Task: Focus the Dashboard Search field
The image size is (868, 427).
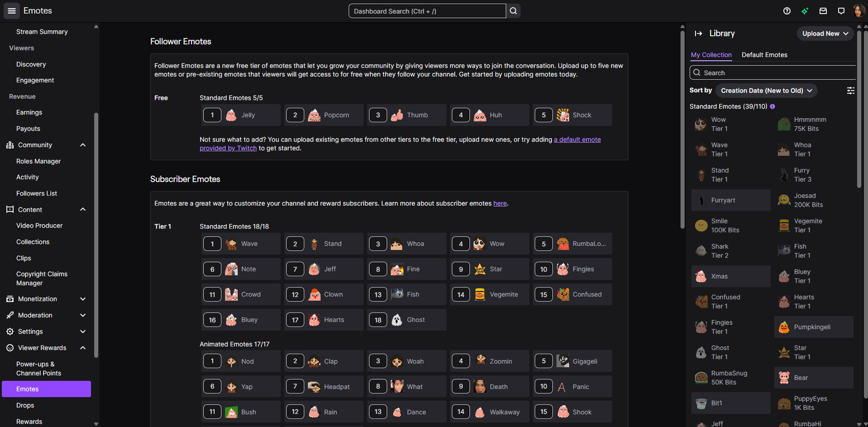Action: coord(427,11)
